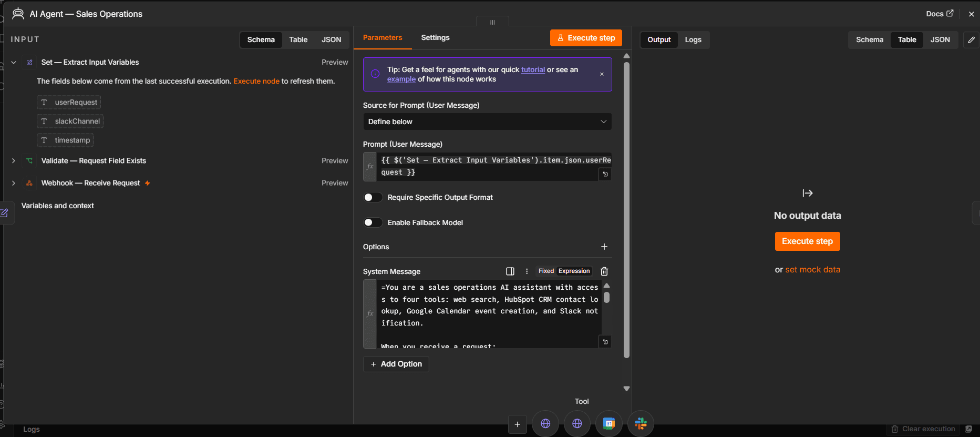Click the fx icon of System Message field
980x437 pixels.
(x=370, y=314)
